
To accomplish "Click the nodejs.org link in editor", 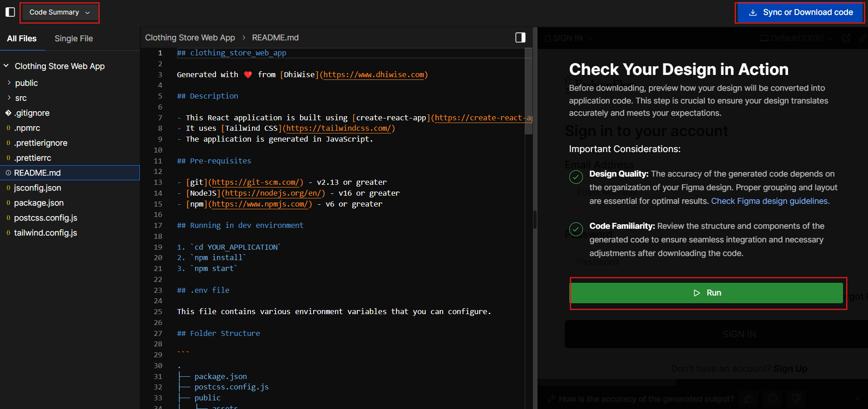I will [x=273, y=193].
